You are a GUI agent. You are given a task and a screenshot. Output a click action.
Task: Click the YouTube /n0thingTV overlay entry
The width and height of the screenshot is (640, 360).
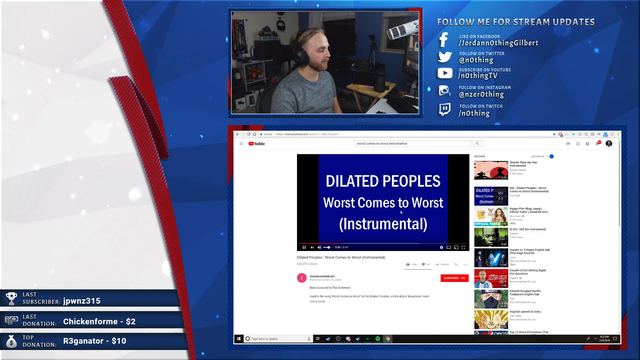point(474,73)
